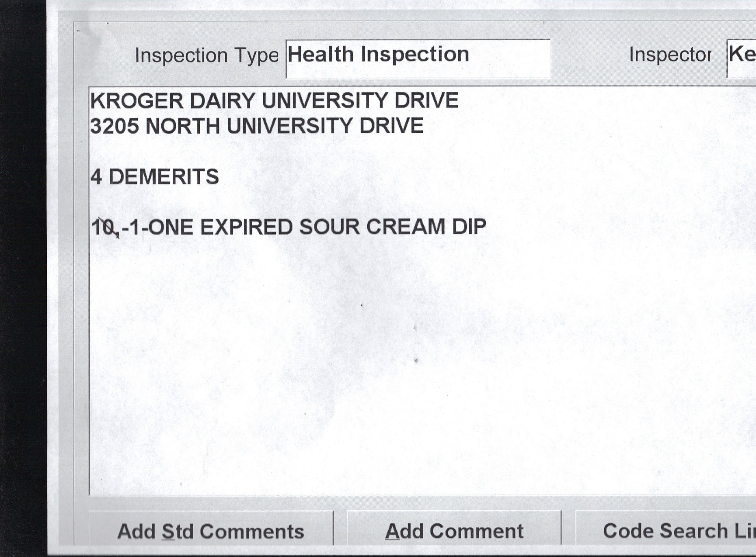Place cursor at the word DIP
756x557 pixels.
[x=469, y=227]
